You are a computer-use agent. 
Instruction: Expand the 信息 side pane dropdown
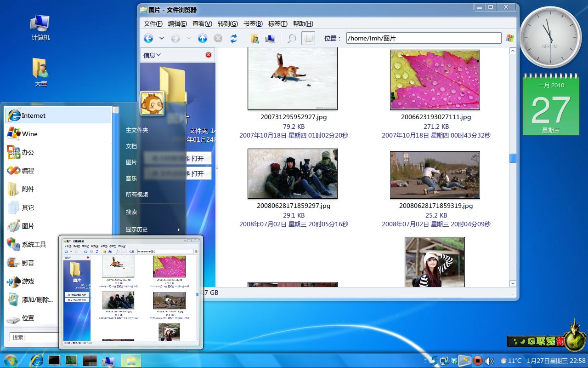(x=152, y=55)
